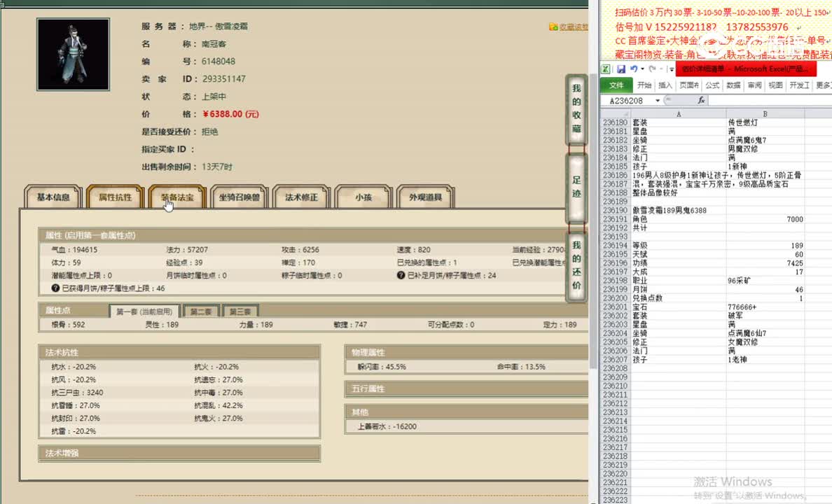Viewport: 832px width, 504px height.
Task: Select row header 236190
Action: coord(616,211)
